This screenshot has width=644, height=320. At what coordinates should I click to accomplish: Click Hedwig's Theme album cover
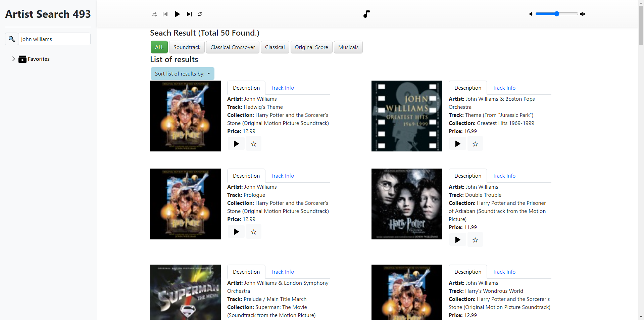tap(185, 116)
